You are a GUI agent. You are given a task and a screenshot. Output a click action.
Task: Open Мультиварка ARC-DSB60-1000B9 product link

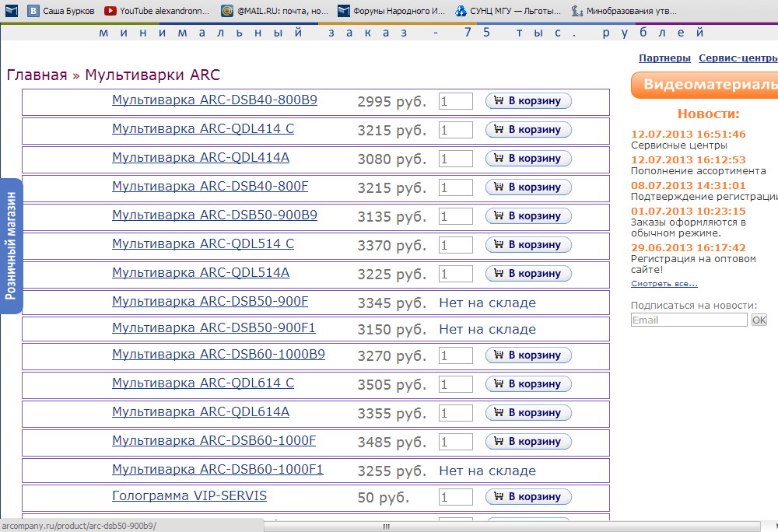pyautogui.click(x=219, y=354)
